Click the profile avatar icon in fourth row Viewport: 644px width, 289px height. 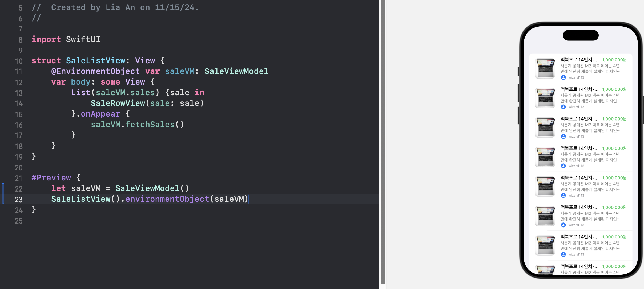click(x=563, y=166)
